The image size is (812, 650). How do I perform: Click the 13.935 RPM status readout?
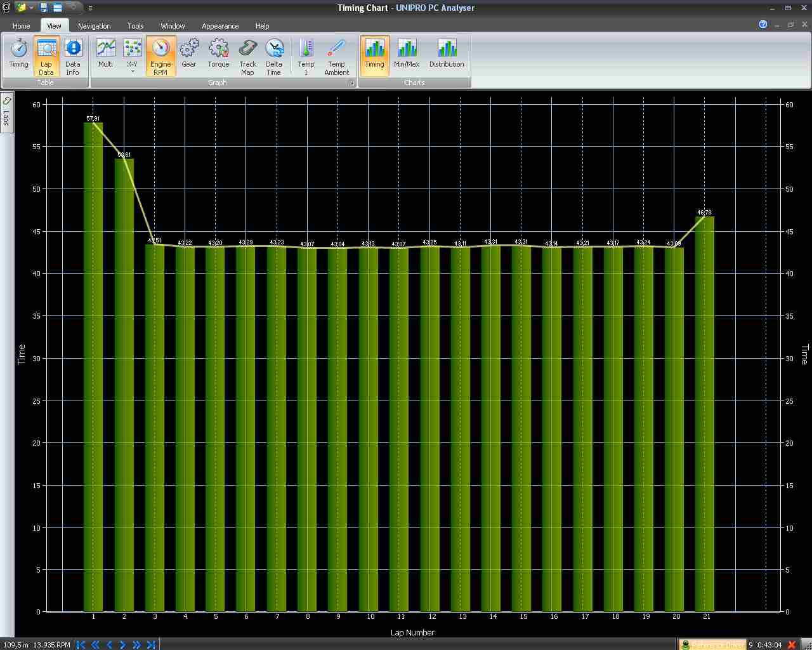[52, 645]
